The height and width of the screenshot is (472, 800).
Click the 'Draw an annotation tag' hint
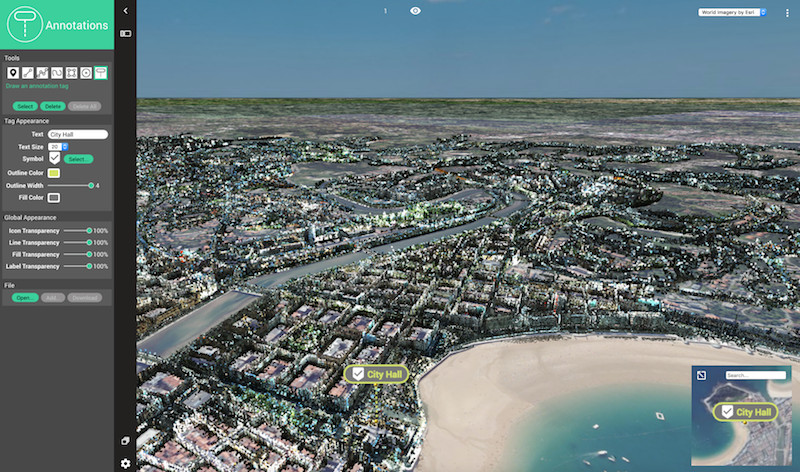tap(37, 86)
